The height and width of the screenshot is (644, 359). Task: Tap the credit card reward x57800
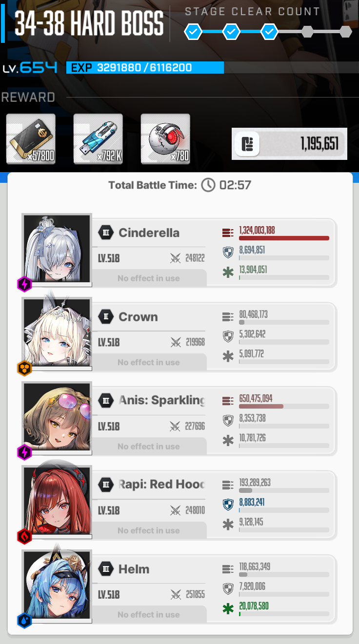tap(31, 139)
